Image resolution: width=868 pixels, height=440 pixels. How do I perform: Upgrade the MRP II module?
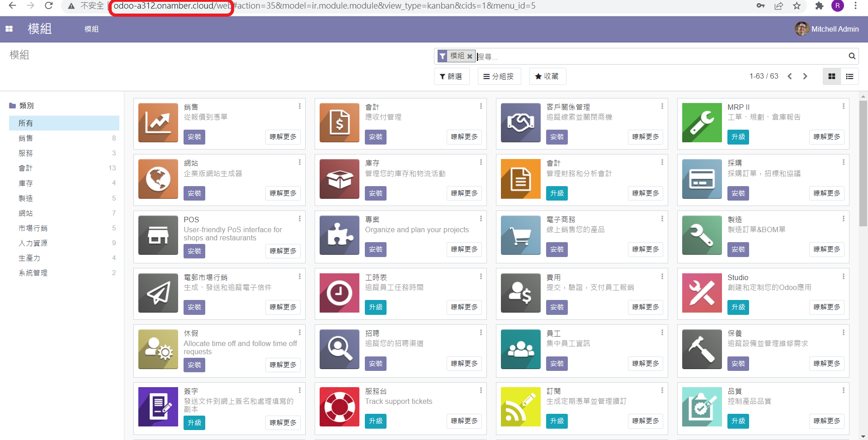738,137
